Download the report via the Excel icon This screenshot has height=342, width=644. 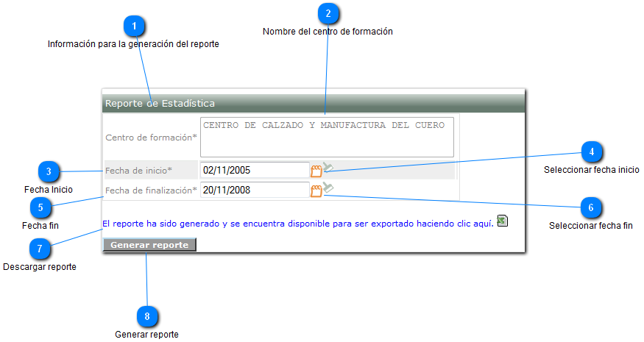point(502,221)
